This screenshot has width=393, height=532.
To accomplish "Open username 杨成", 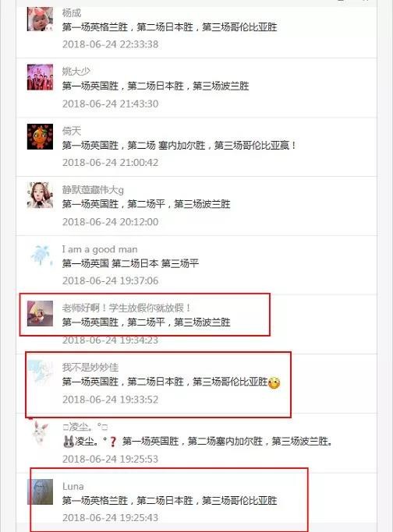I will pyautogui.click(x=72, y=13).
